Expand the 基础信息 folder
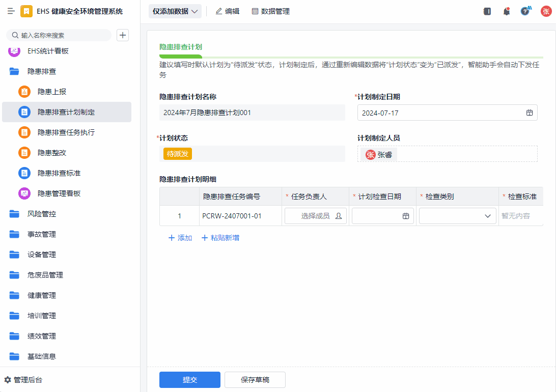The width and height of the screenshot is (556, 392). coord(67,356)
